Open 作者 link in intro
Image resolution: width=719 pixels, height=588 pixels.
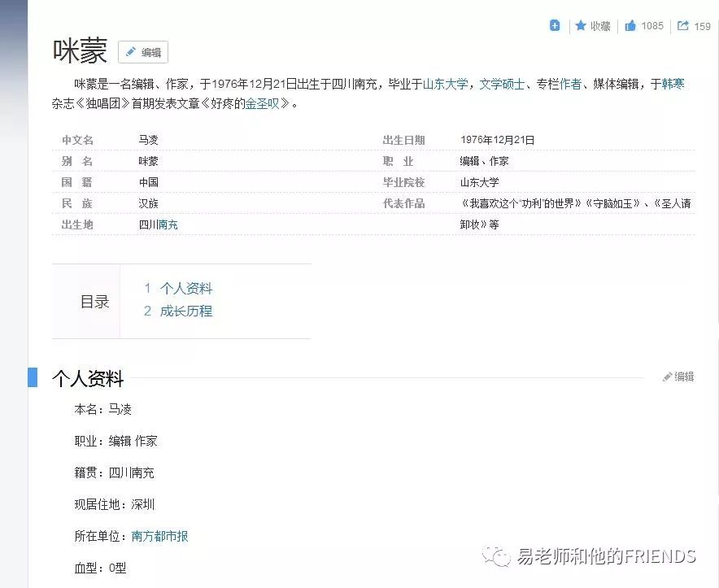click(x=570, y=84)
